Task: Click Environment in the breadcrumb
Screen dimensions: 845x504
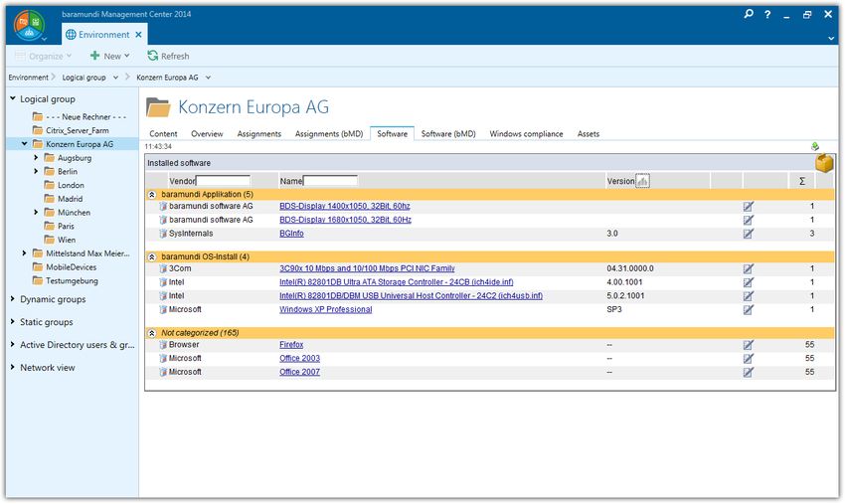Action: click(x=28, y=78)
